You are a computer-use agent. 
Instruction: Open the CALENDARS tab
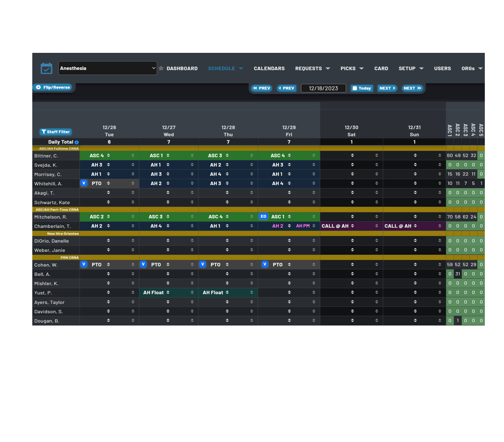click(x=269, y=68)
